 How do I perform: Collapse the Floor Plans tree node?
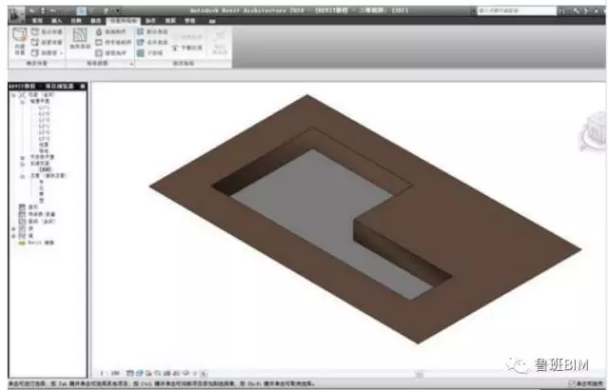[x=22, y=101]
